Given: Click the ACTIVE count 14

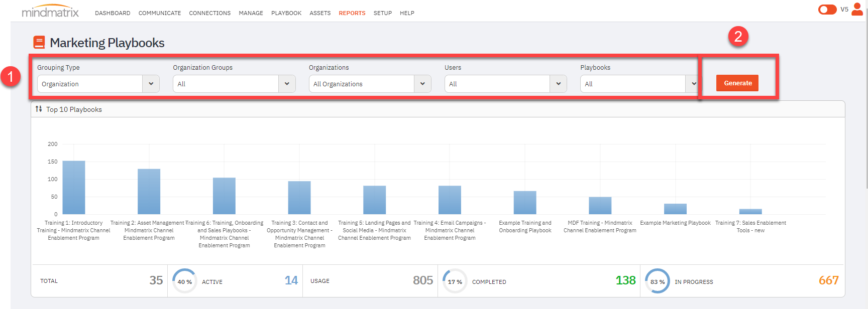Looking at the screenshot, I should (291, 280).
